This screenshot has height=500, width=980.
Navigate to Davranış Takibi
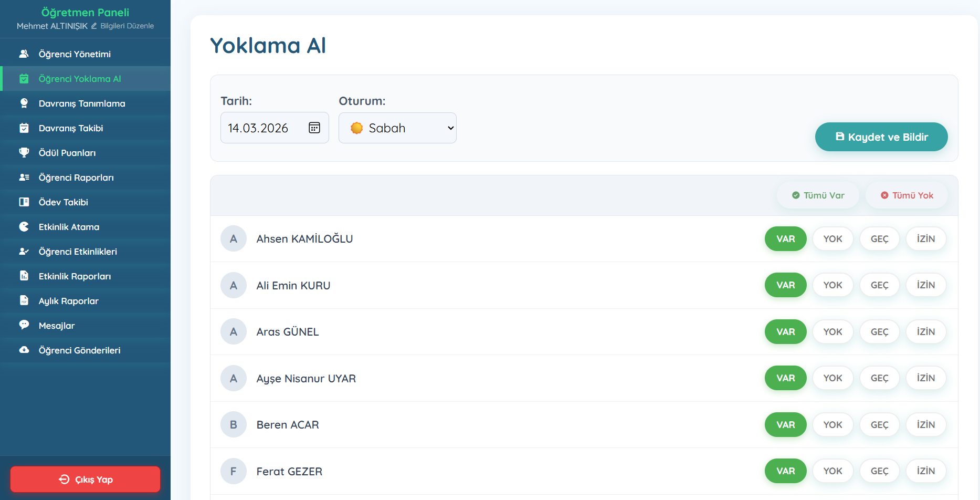(x=71, y=128)
